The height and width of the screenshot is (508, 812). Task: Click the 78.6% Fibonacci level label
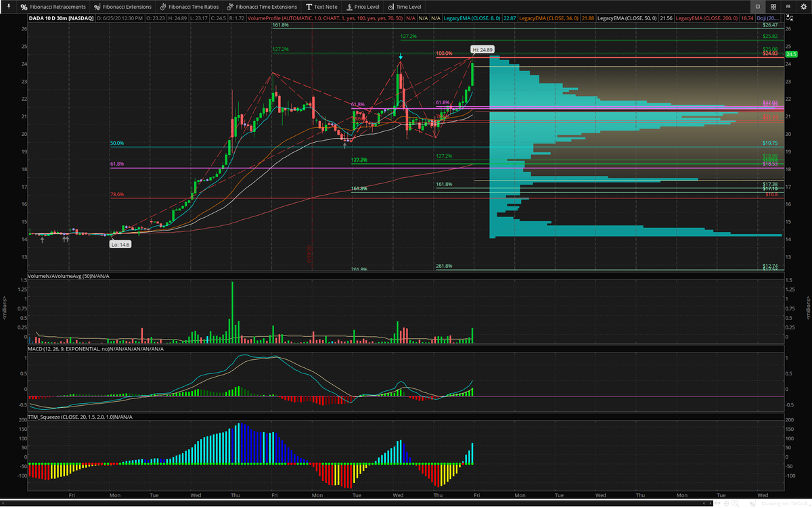pyautogui.click(x=117, y=195)
